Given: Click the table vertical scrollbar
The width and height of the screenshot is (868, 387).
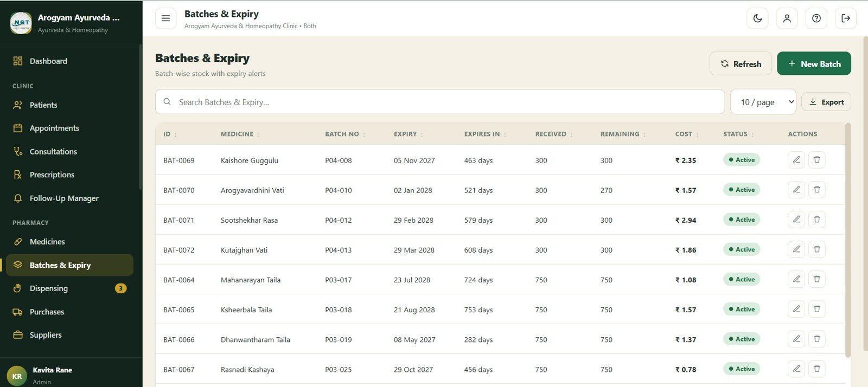Looking at the screenshot, I should coord(848,241).
